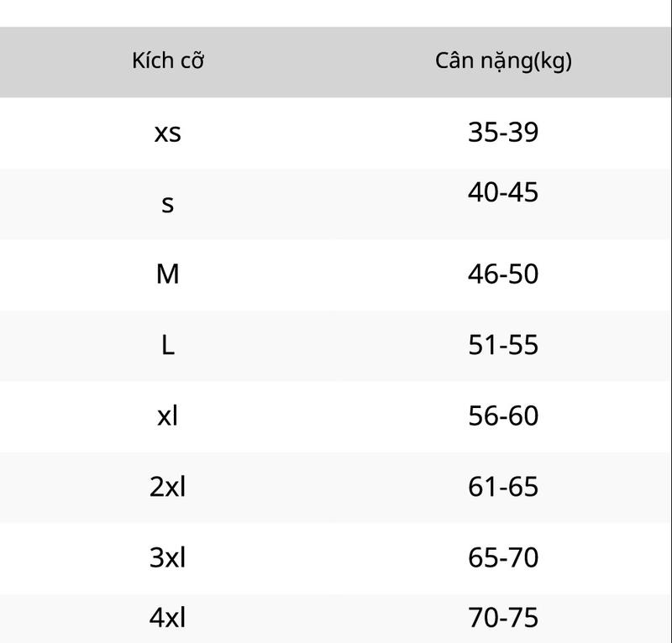Click the 40-45 weight value
This screenshot has width=672, height=643.
coord(503,192)
